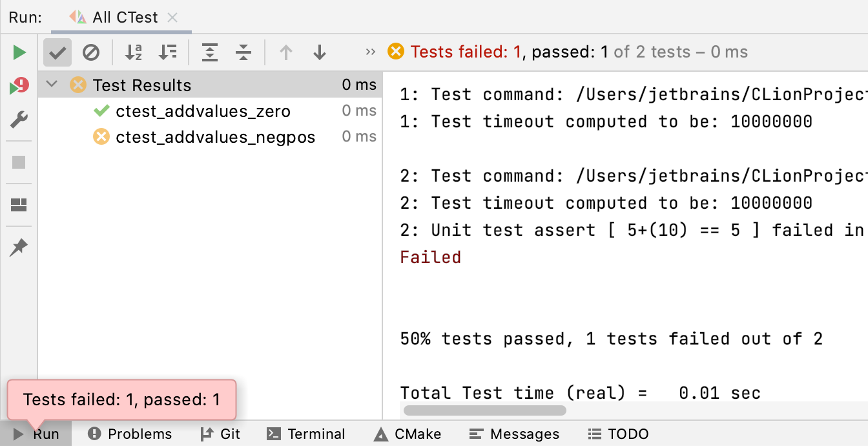
Task: Rerun only the failed tests
Action: pyautogui.click(x=19, y=85)
